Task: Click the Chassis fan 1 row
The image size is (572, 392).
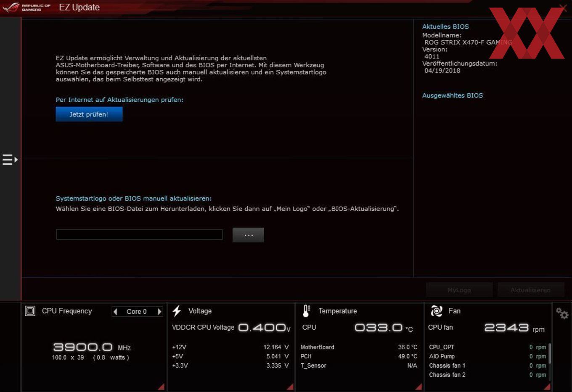Action: pyautogui.click(x=487, y=366)
